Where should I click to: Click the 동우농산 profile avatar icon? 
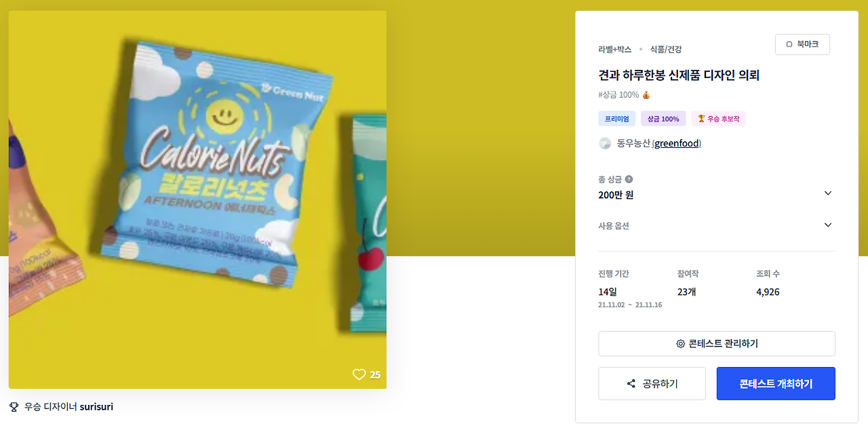[x=605, y=143]
